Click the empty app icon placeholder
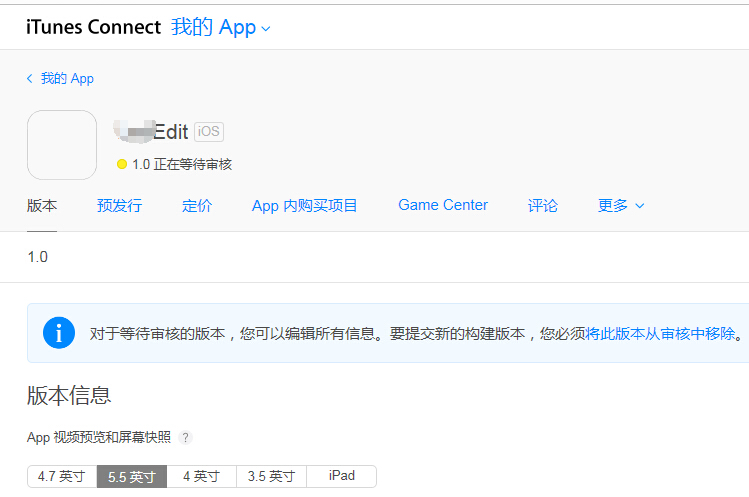The width and height of the screenshot is (749, 497). click(x=62, y=145)
